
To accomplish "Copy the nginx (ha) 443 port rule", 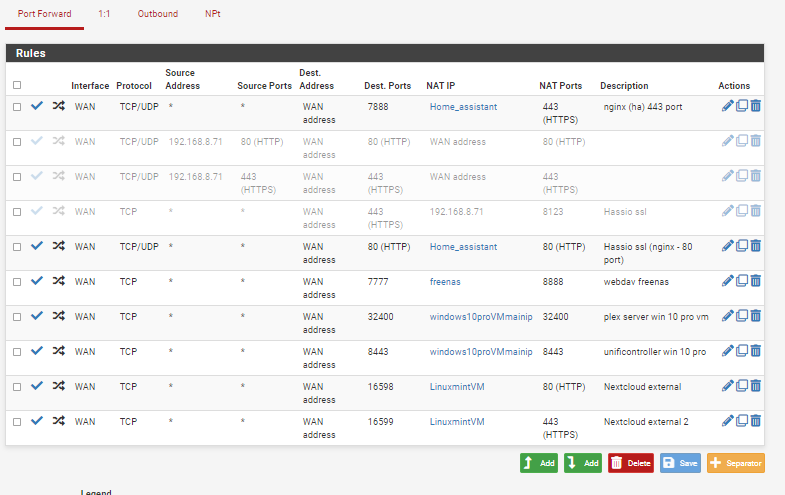I will [742, 106].
